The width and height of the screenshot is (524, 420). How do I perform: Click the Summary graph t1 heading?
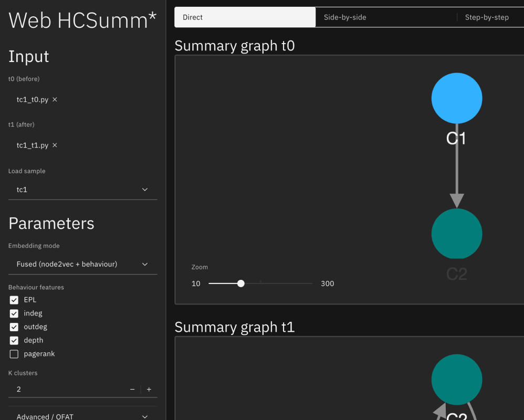pos(235,327)
